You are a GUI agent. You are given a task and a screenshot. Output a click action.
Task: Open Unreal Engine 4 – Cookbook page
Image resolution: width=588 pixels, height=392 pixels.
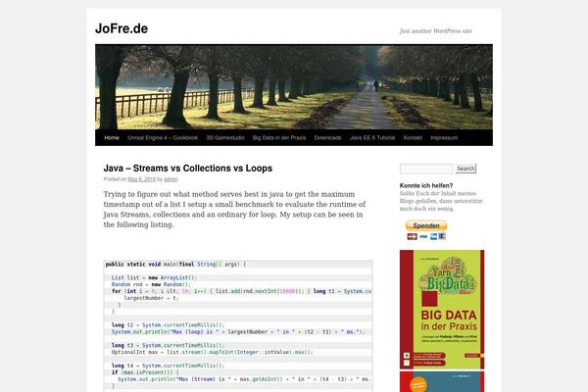pos(163,137)
